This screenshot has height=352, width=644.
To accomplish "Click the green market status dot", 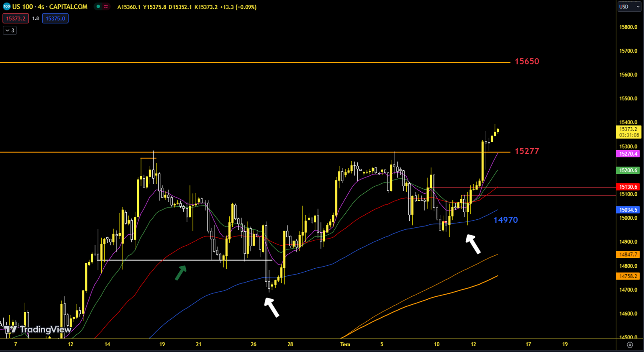I will 98,7.
